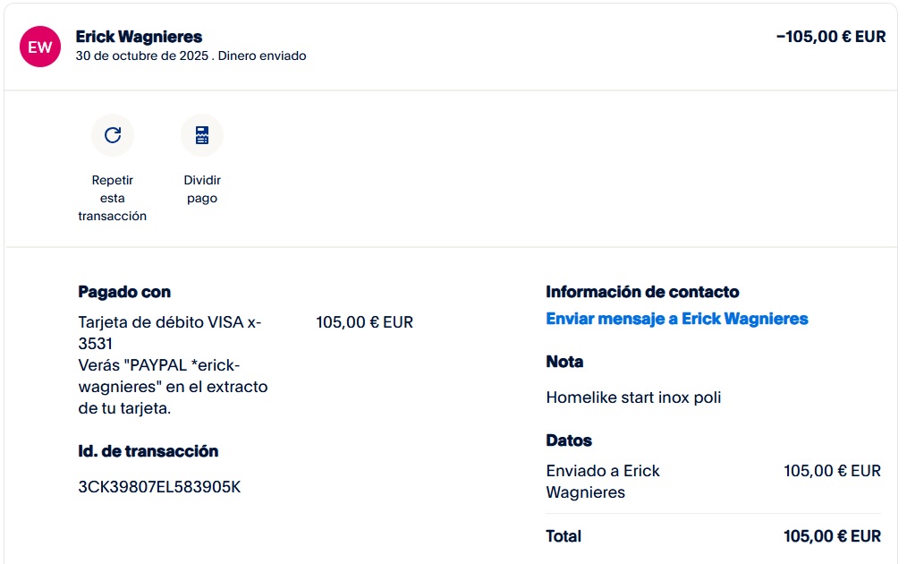Click the "Datos" heading
The width and height of the screenshot is (924, 564).
click(x=569, y=440)
